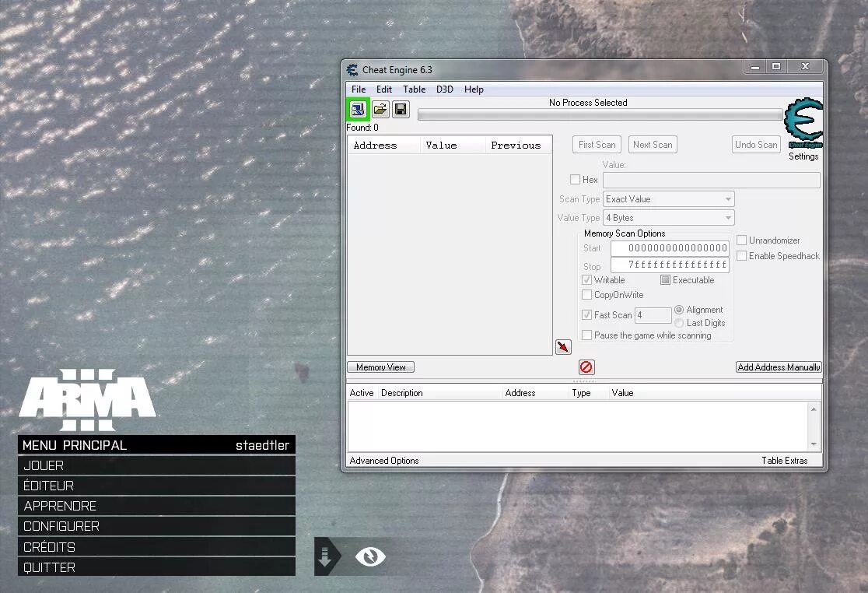The image size is (868, 593).
Task: Click the floppy disk save icon
Action: click(401, 109)
